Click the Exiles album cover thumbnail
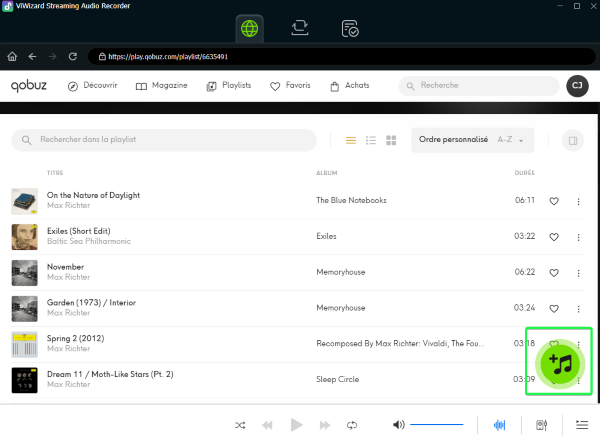 click(24, 237)
